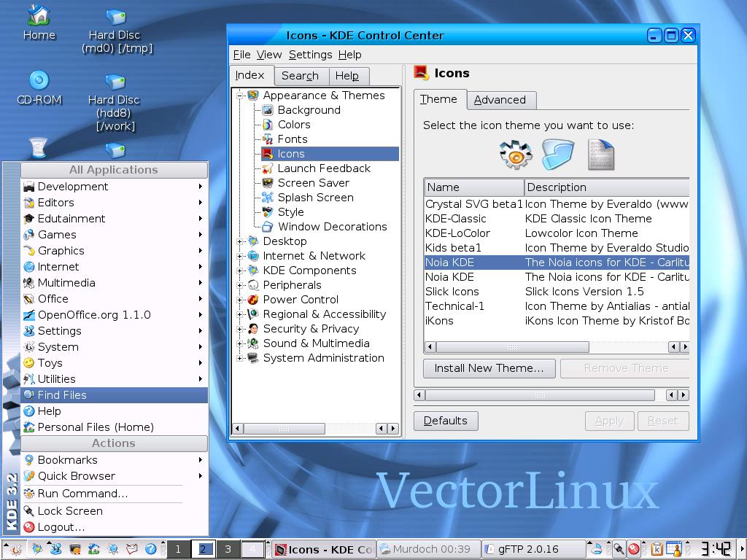Select Fonts in the control center tree
This screenshot has width=747, height=560.
click(x=293, y=139)
